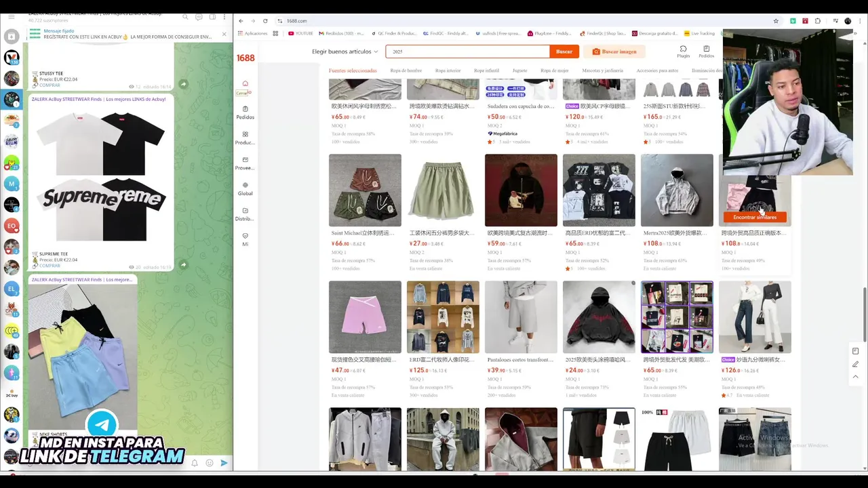Click the home icon in 1688 sidebar

245,84
